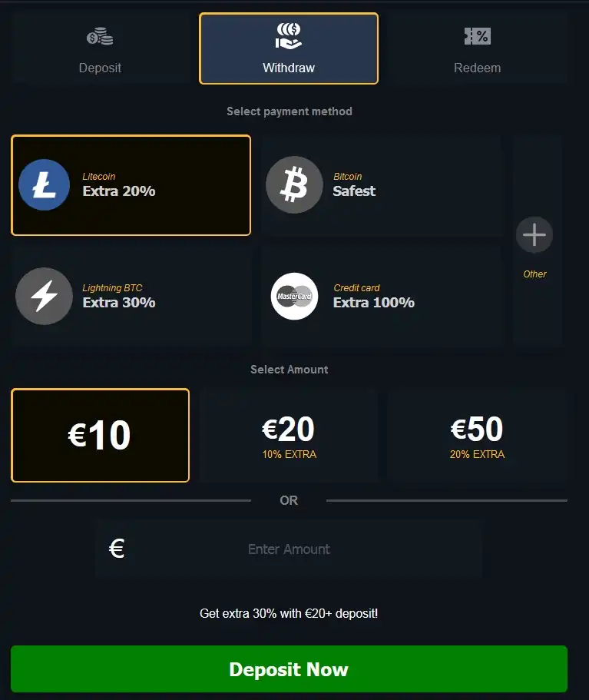This screenshot has width=589, height=700.
Task: Select Litecoin Extra 20% payment method
Action: [x=131, y=185]
